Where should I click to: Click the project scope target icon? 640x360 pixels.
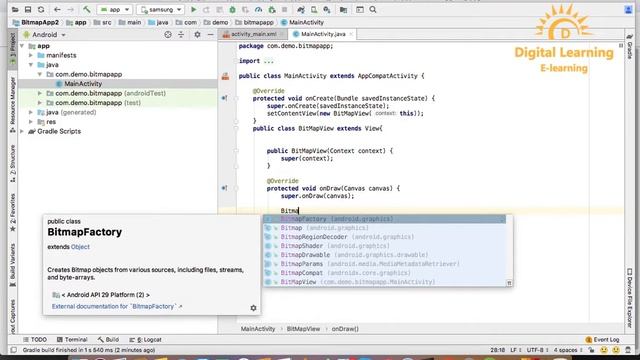[x=168, y=35]
